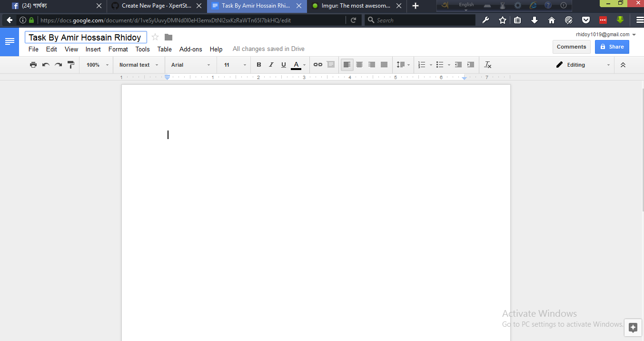Toggle underline formatting
This screenshot has height=341, width=644.
(284, 65)
